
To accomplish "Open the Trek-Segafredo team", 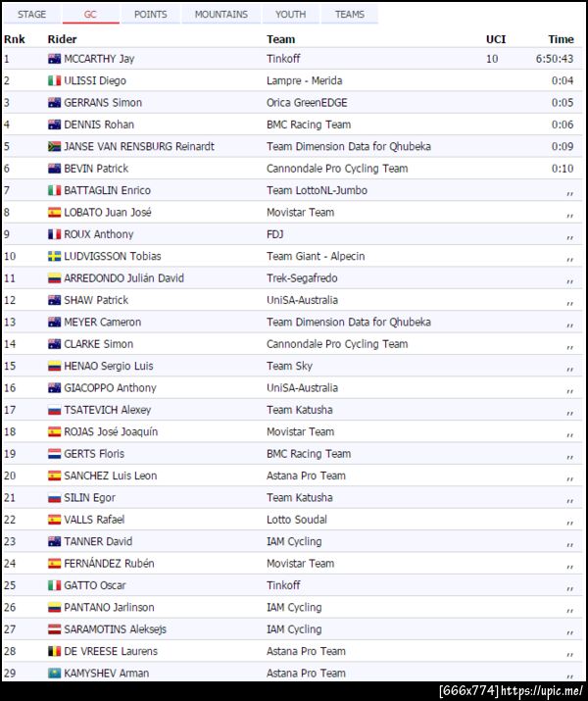I will [302, 278].
